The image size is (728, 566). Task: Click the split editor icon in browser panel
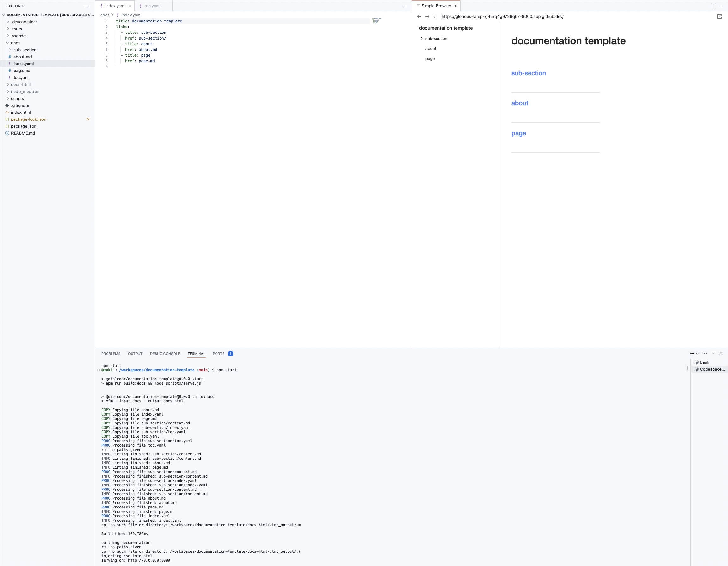pyautogui.click(x=713, y=5)
